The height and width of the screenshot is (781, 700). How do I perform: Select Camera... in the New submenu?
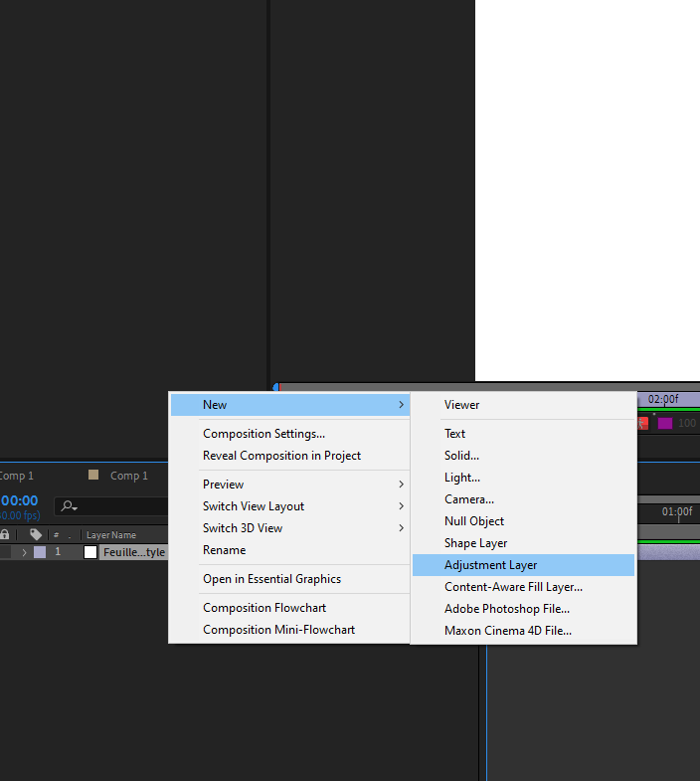(468, 499)
